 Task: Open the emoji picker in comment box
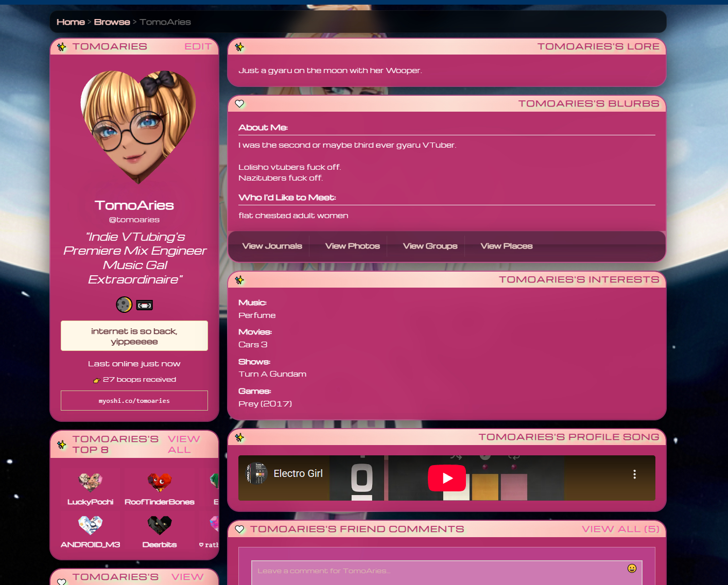click(632, 568)
